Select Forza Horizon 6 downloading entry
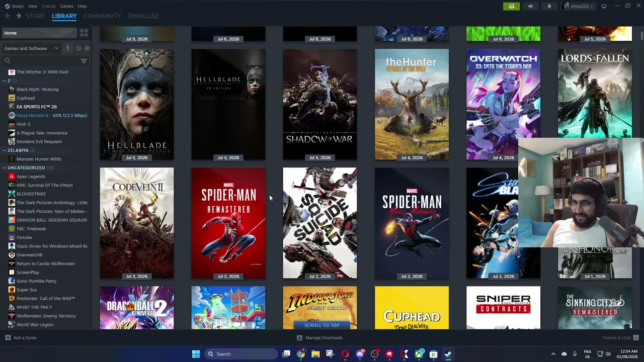644x362 pixels. tap(48, 116)
